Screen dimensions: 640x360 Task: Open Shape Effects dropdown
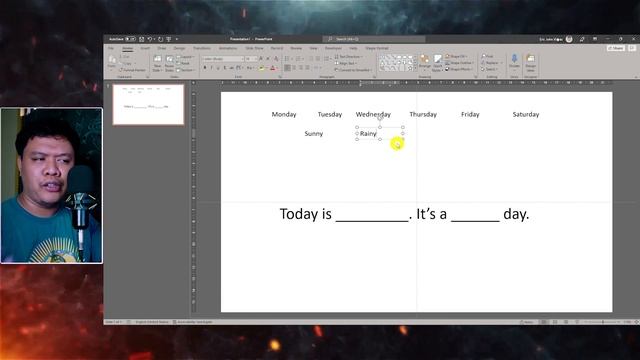[459, 69]
